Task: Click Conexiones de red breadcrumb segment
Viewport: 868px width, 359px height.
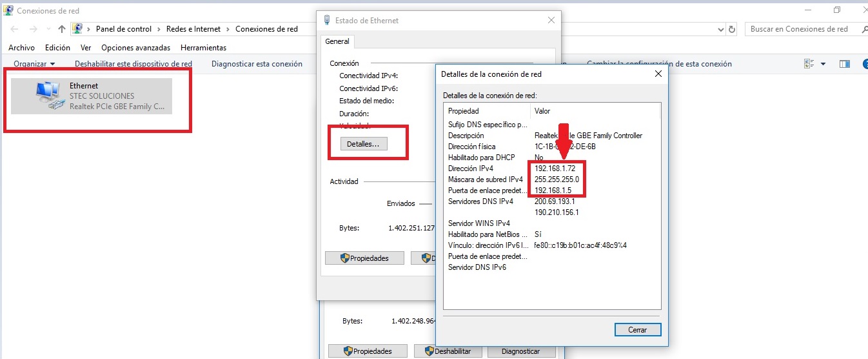Action: point(266,29)
